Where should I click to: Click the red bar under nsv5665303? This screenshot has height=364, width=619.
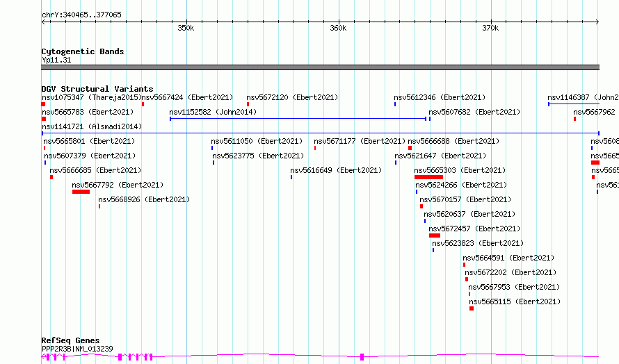coord(428,177)
